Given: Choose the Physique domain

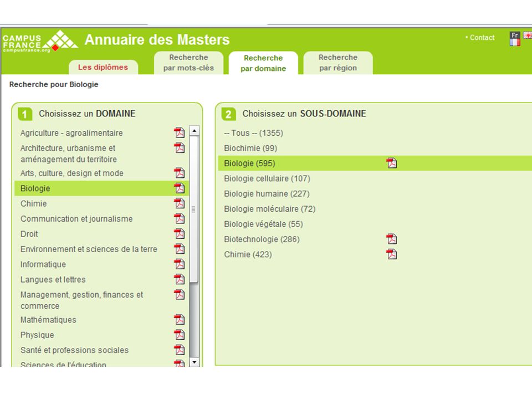Looking at the screenshot, I should (37, 335).
